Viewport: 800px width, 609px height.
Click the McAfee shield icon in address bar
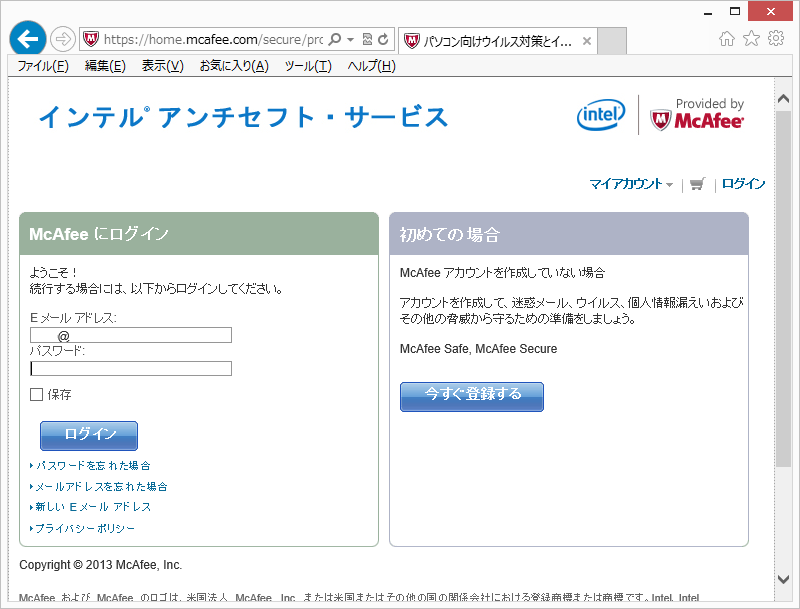coord(91,39)
